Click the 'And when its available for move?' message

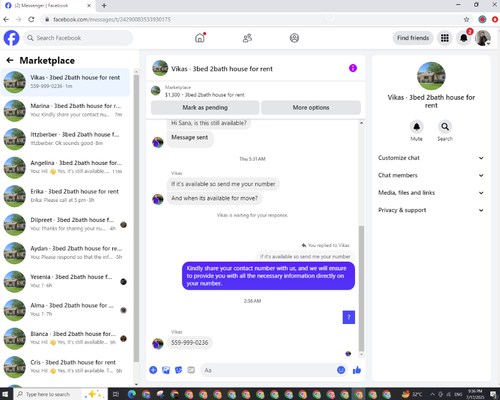coord(214,198)
